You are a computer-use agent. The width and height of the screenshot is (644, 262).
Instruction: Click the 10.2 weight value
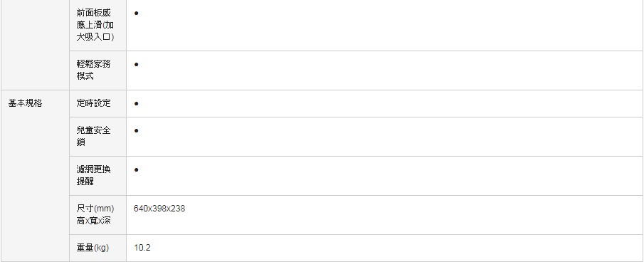pyautogui.click(x=142, y=248)
